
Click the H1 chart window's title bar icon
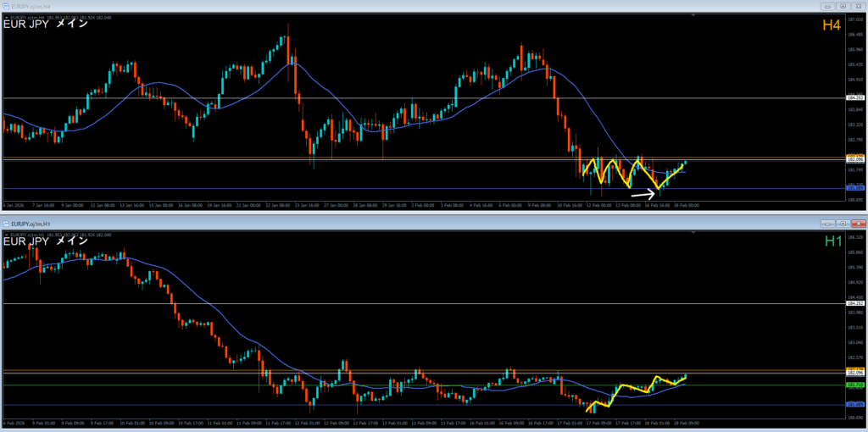(x=7, y=224)
